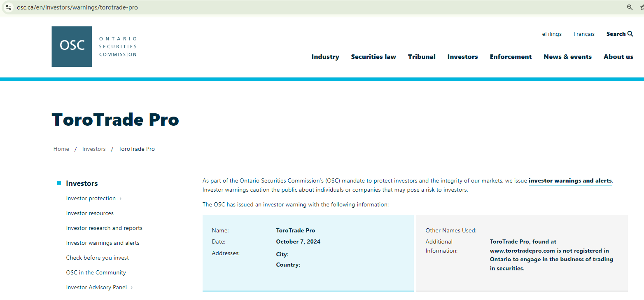Open the Securities law menu

(x=373, y=57)
